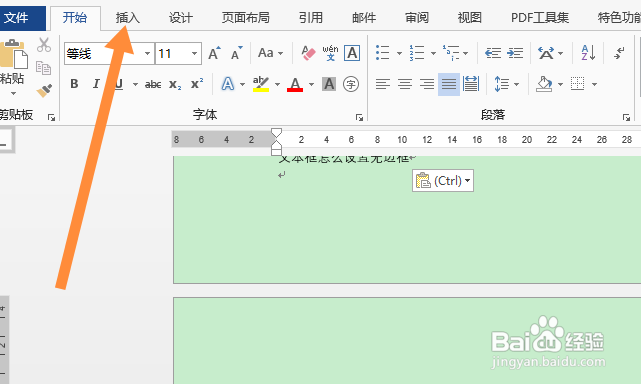Click the Increase Indent icon
The image size is (641, 384).
[x=515, y=53]
